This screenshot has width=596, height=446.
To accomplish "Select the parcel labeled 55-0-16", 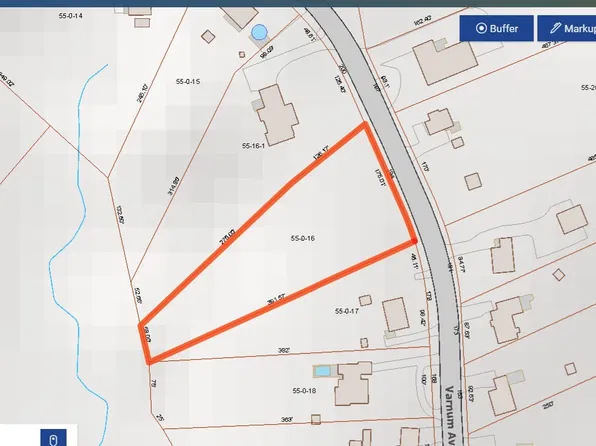I will click(x=303, y=238).
